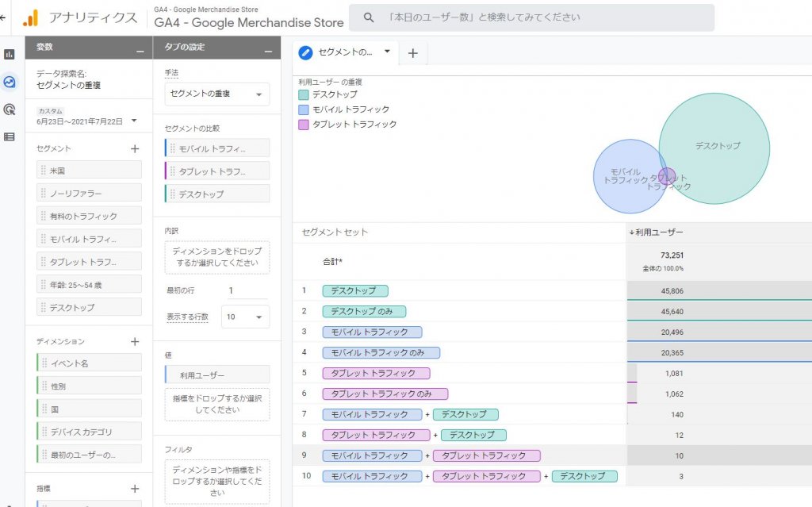812x507 pixels.
Task: Click the value 20,496 in the table
Action: [x=672, y=332]
